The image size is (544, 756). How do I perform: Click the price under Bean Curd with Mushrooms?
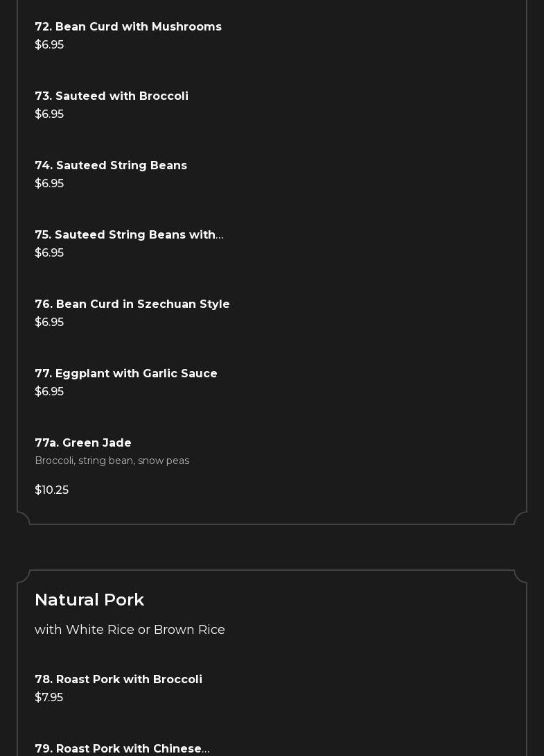click(x=49, y=44)
